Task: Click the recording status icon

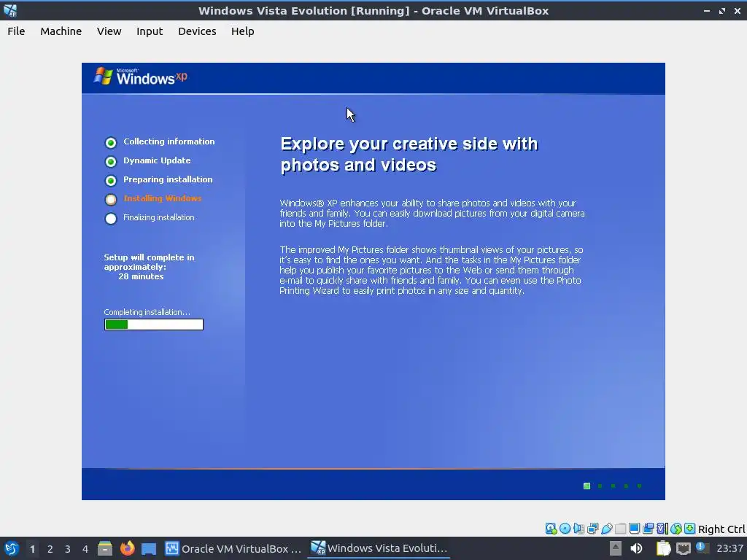Action: click(649, 529)
